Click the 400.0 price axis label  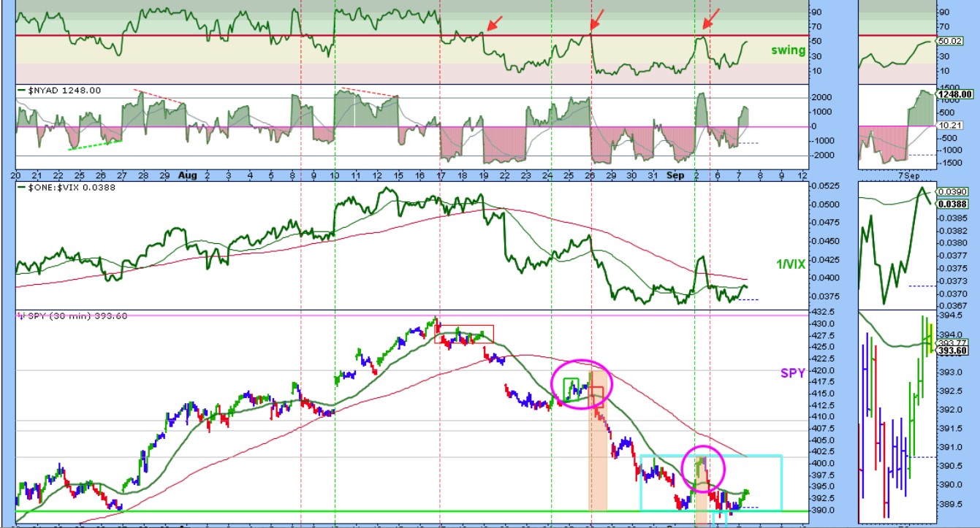[824, 463]
